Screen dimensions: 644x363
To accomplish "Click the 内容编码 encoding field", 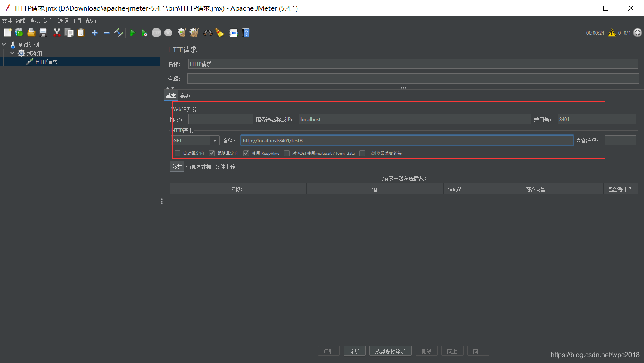I will click(621, 140).
